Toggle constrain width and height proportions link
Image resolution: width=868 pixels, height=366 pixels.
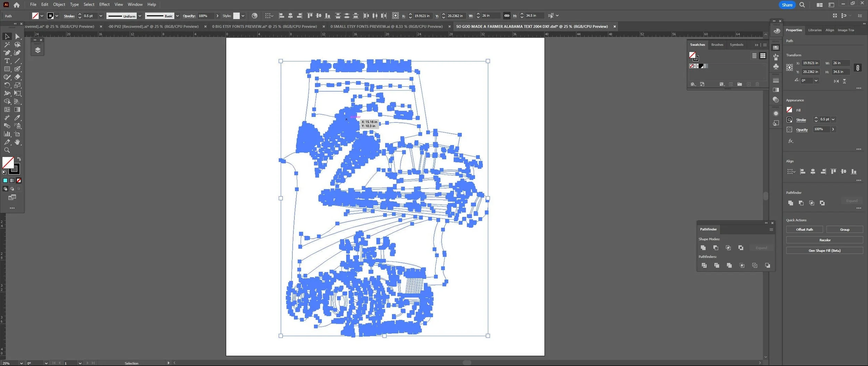[858, 68]
